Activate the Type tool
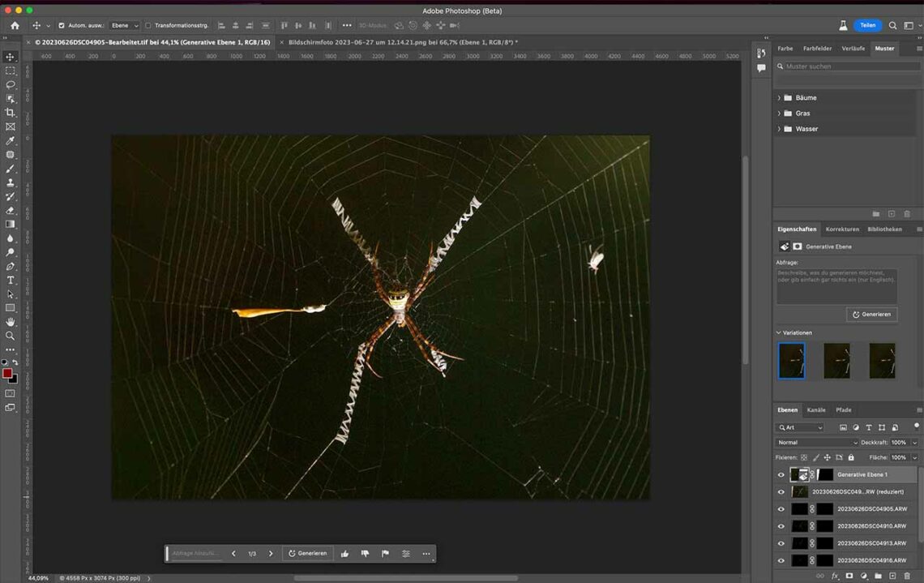The height and width of the screenshot is (583, 924). click(11, 280)
